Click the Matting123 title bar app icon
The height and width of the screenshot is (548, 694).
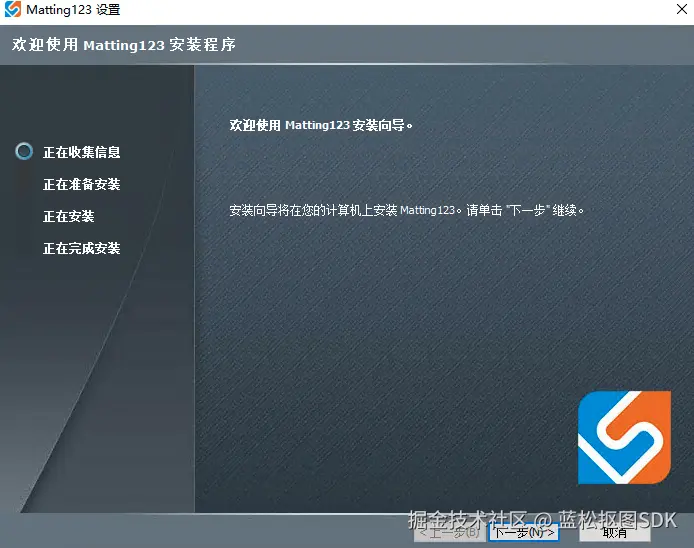click(x=12, y=9)
